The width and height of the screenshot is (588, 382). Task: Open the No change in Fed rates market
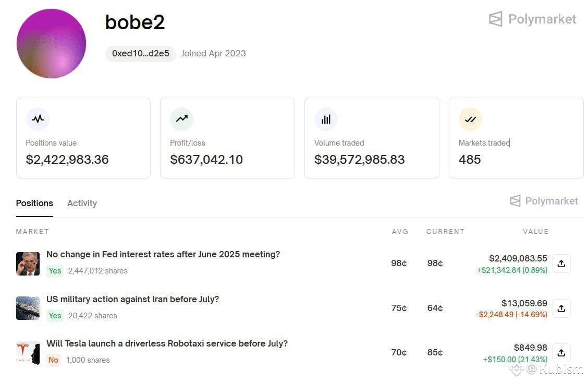tap(163, 254)
